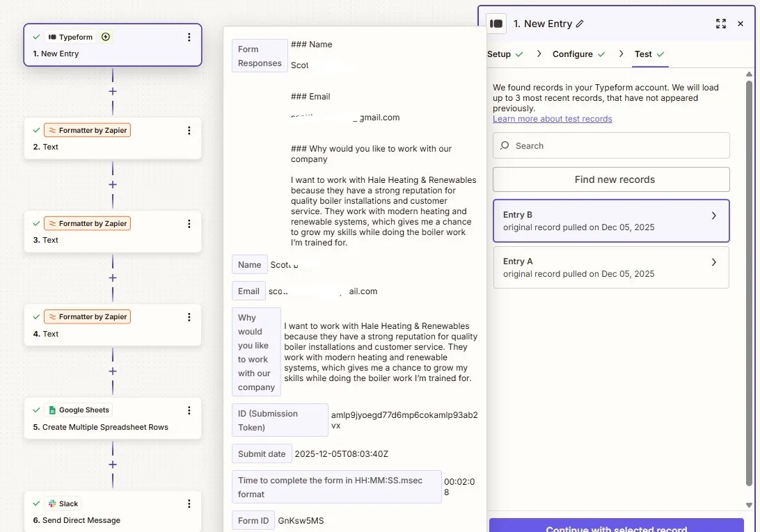Click the pencil icon to rename New Entry
The height and width of the screenshot is (532, 760).
580,24
